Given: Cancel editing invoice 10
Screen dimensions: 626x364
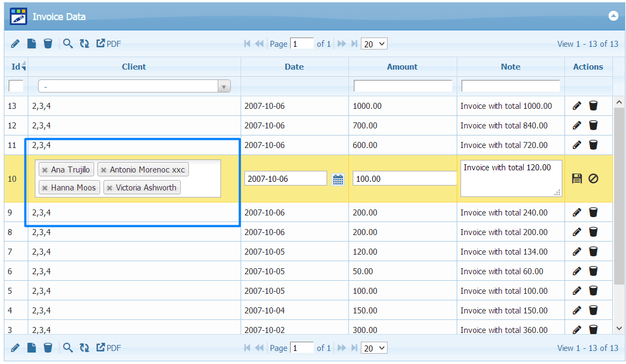Looking at the screenshot, I should tap(593, 178).
